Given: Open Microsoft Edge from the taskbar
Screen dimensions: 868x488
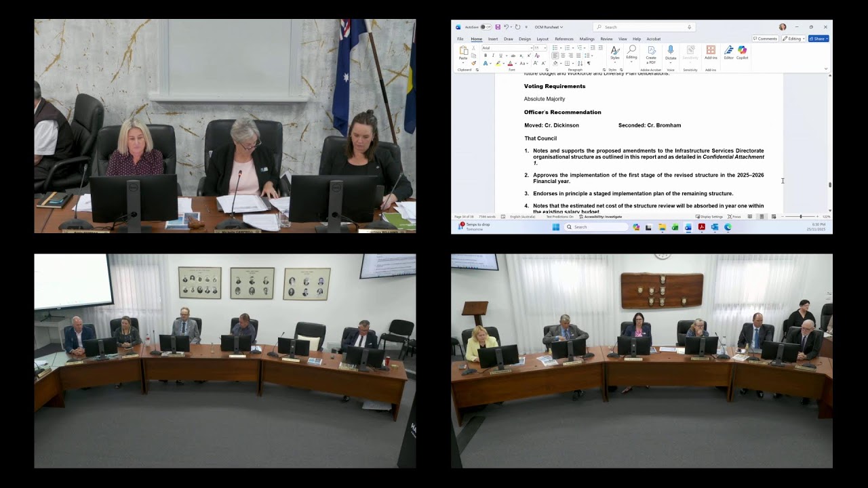Looking at the screenshot, I should 728,227.
